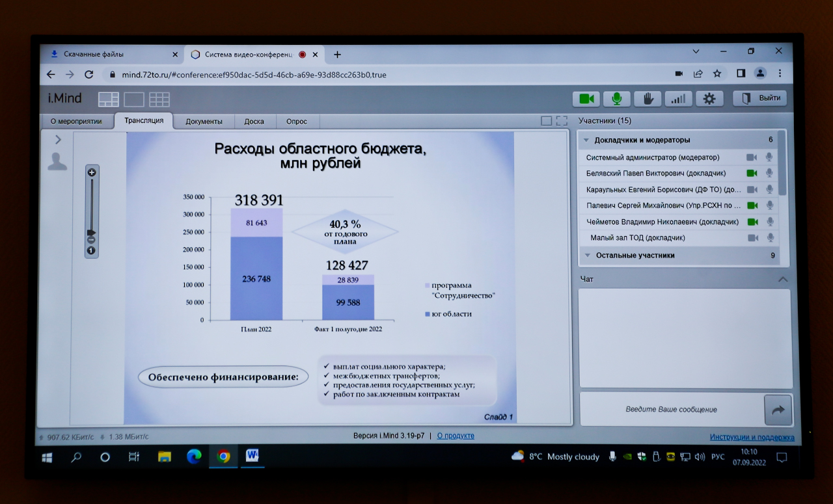Send the chat message with the arrow button
The image size is (833, 504).
click(x=778, y=410)
